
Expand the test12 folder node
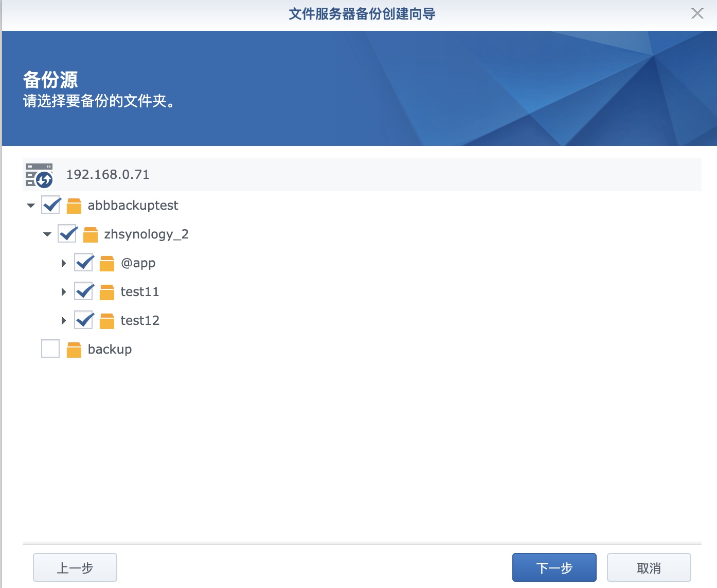(64, 321)
